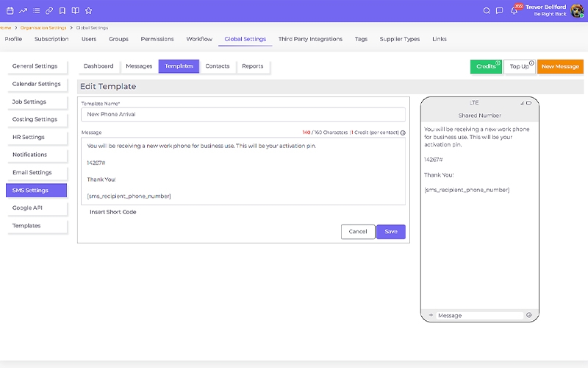Viewport: 588px width, 368px height.
Task: Select SMS Settings in sidebar
Action: 36,191
